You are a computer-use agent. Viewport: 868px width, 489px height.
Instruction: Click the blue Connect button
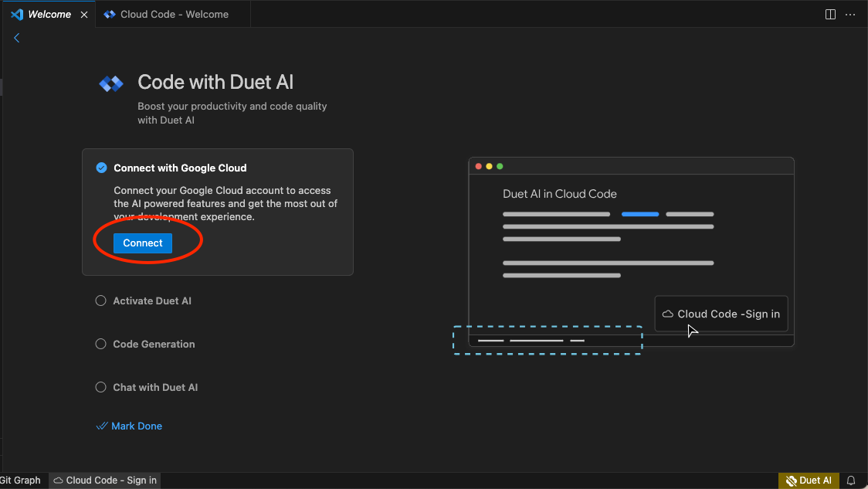coord(143,243)
